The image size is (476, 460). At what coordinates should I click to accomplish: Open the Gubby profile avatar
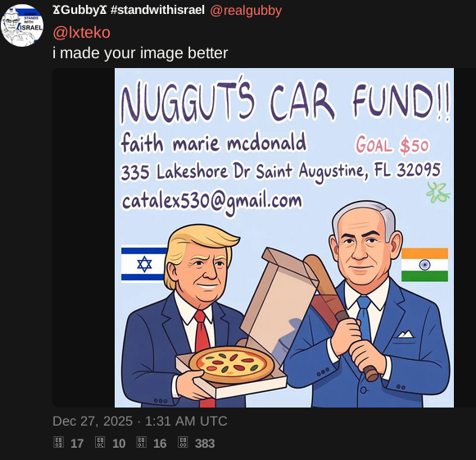click(22, 25)
